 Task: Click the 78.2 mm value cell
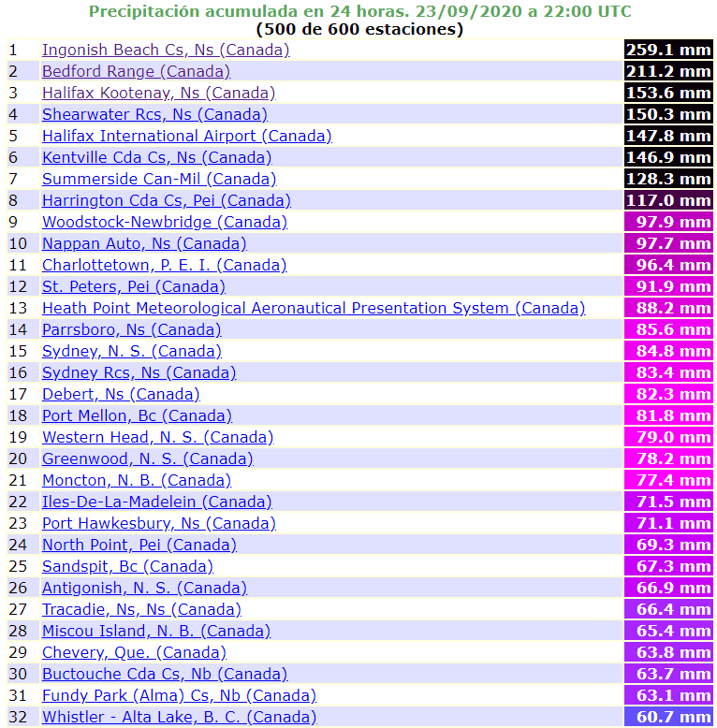(x=668, y=459)
